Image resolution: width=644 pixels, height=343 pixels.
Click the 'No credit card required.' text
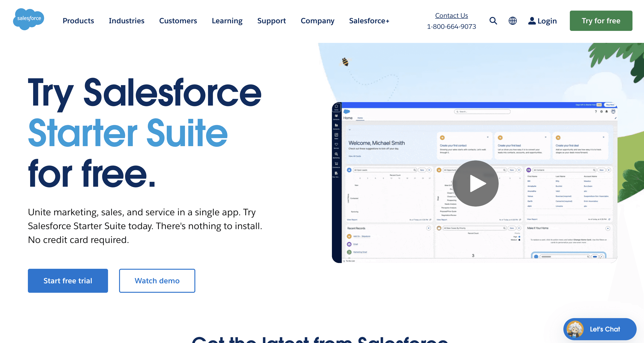click(79, 240)
